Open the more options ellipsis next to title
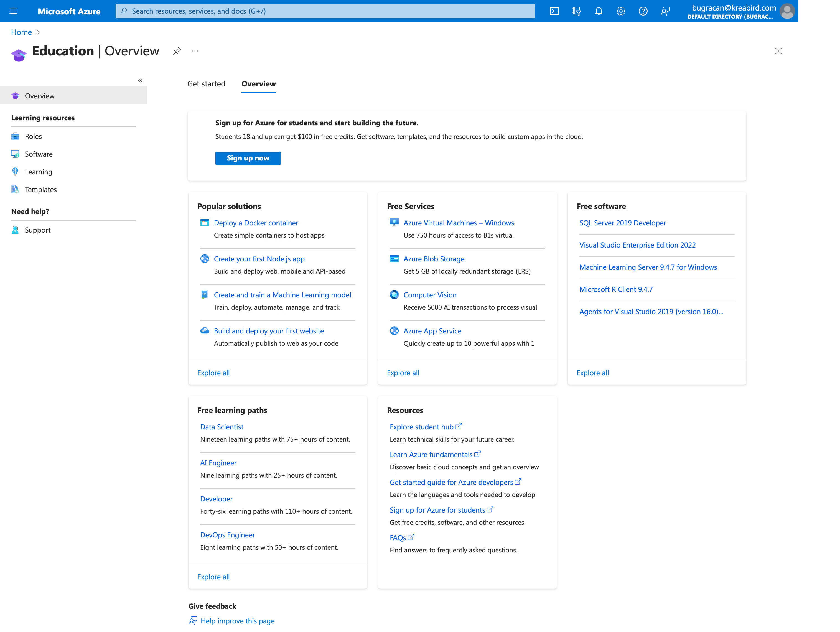The width and height of the screenshot is (840, 632). [195, 51]
